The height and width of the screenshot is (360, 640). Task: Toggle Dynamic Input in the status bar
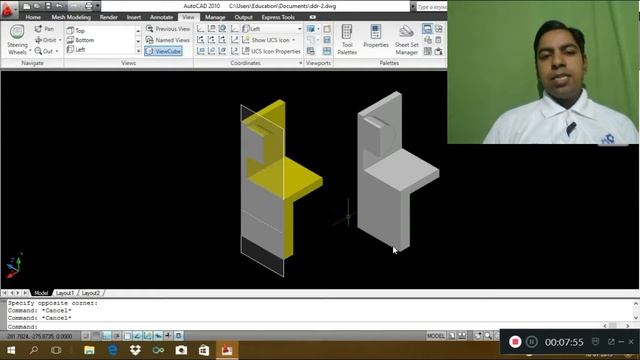158,336
